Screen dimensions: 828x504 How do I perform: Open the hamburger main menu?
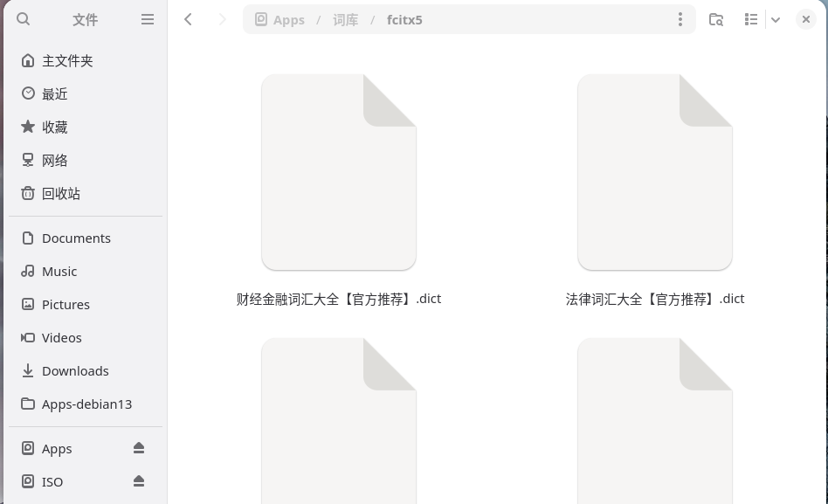pyautogui.click(x=148, y=19)
